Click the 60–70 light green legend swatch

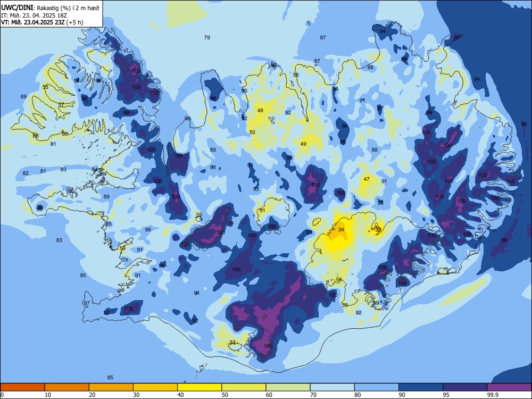point(288,387)
